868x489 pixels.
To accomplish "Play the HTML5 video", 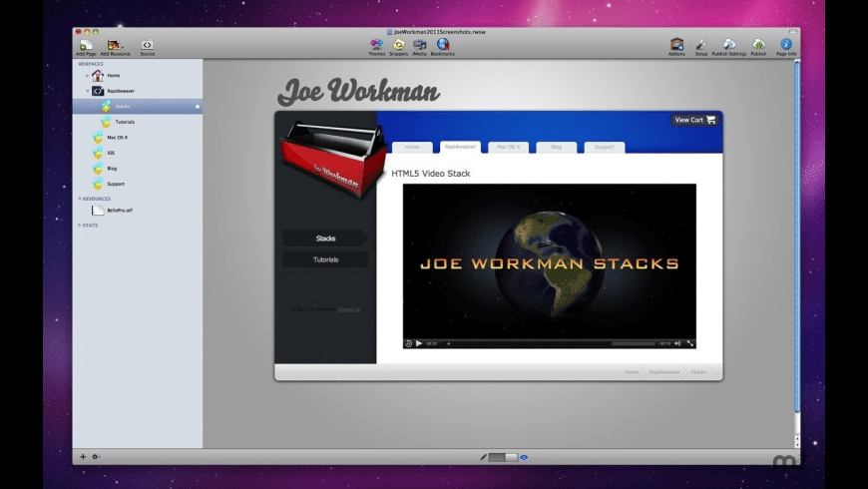I will (419, 343).
